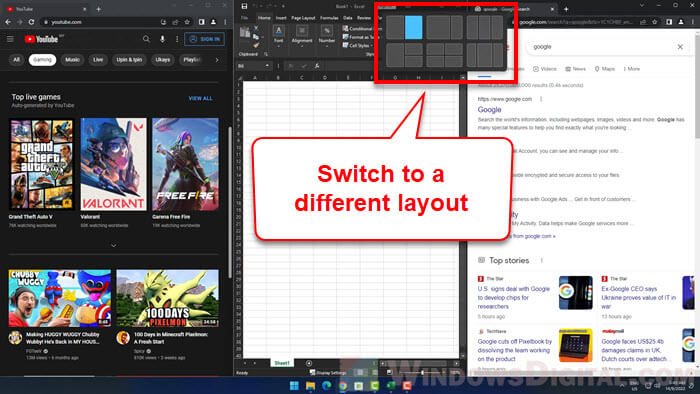This screenshot has width=700, height=394.
Task: Clear the Google search box with X
Action: pos(680,46)
